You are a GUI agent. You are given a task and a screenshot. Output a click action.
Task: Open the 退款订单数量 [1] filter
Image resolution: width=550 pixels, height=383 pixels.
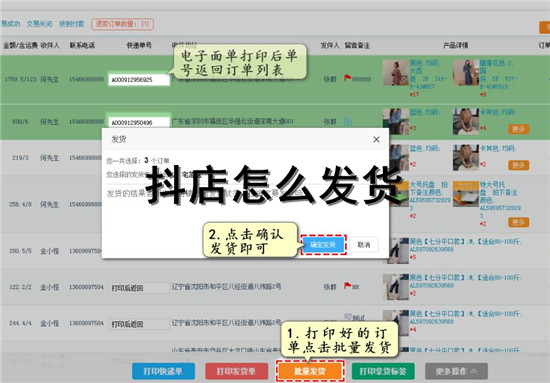pyautogui.click(x=122, y=24)
